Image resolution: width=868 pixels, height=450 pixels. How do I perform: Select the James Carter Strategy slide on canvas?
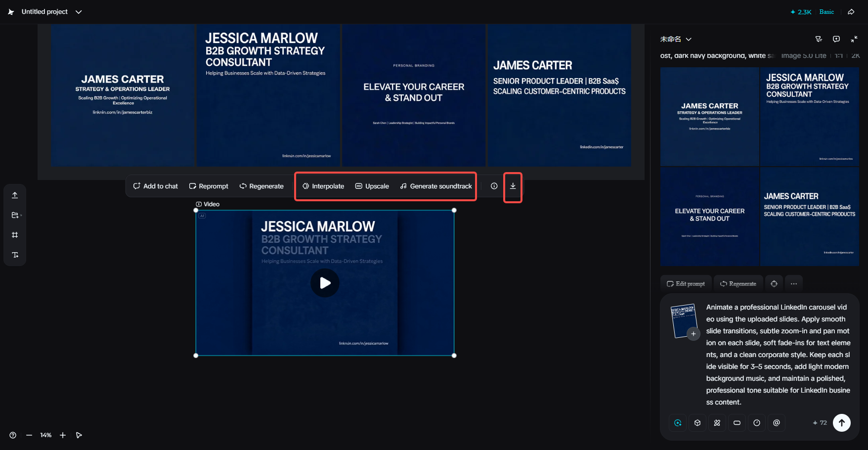point(123,95)
